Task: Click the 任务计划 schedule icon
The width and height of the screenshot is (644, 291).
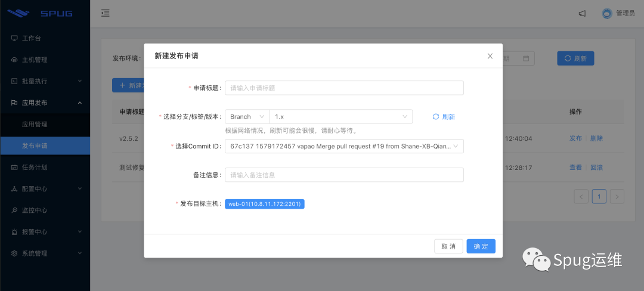Action: coord(14,168)
